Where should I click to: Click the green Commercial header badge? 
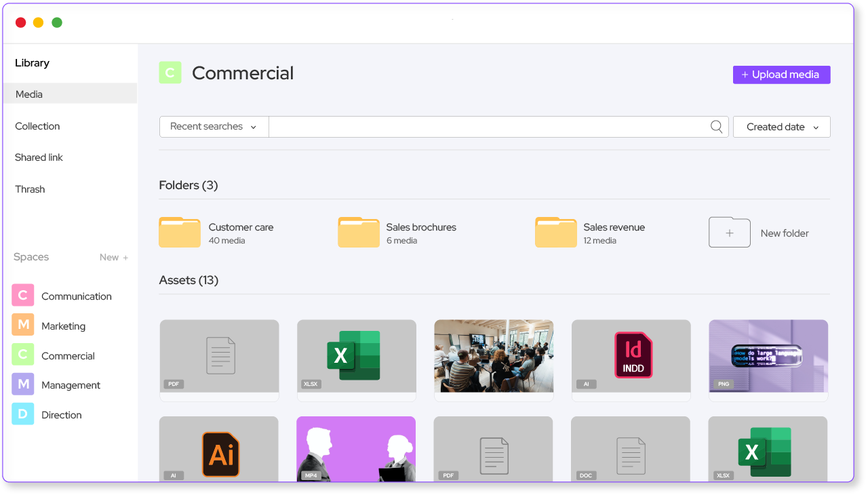[x=170, y=73]
